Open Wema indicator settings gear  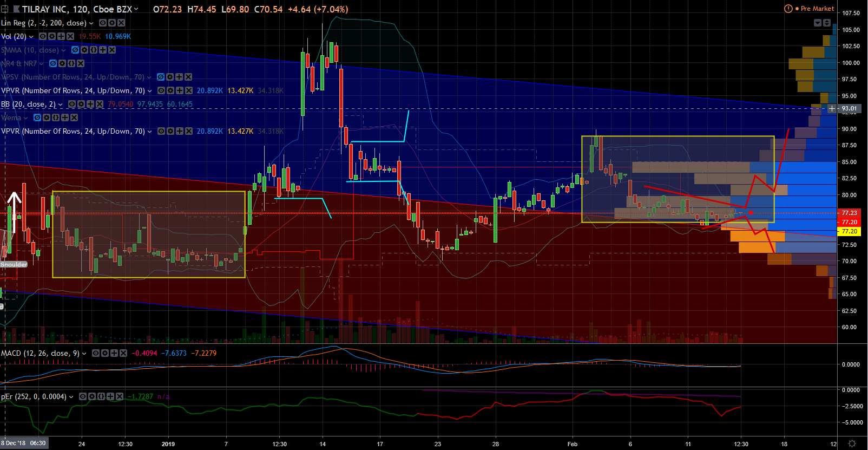(x=47, y=118)
